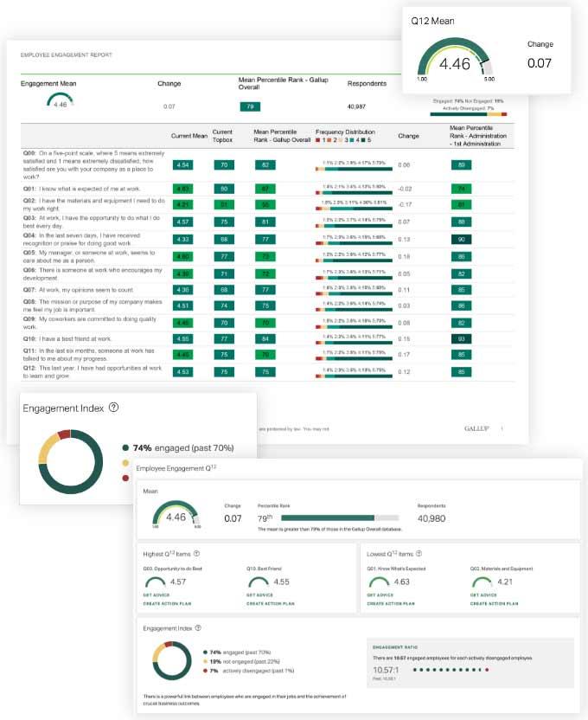Open help icon next to Lowest Q12 Items

[419, 554]
